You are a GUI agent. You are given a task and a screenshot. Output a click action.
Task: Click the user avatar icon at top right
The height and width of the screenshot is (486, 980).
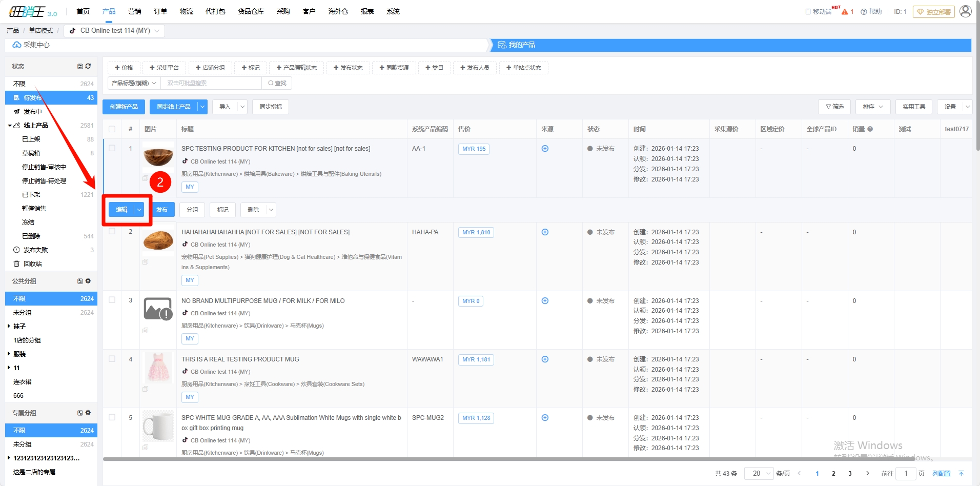(x=965, y=11)
